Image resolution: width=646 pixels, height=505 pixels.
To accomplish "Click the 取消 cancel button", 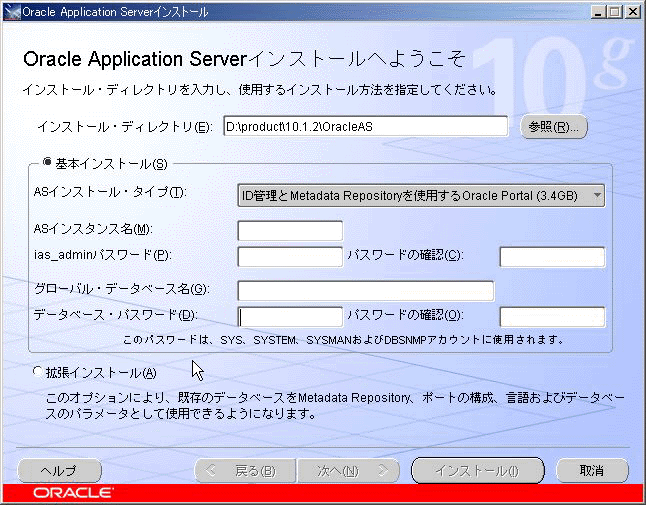I will pyautogui.click(x=592, y=470).
